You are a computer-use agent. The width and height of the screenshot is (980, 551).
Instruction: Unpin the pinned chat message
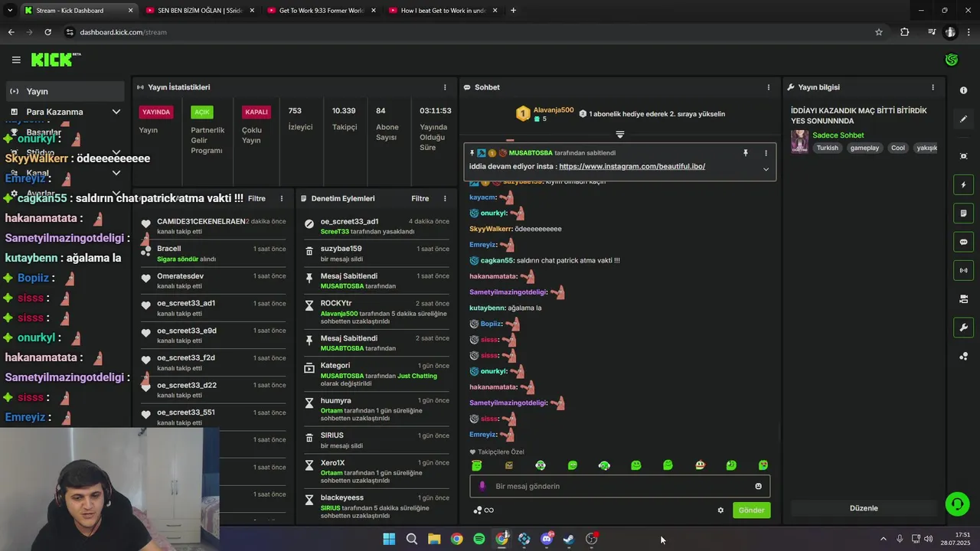[745, 153]
